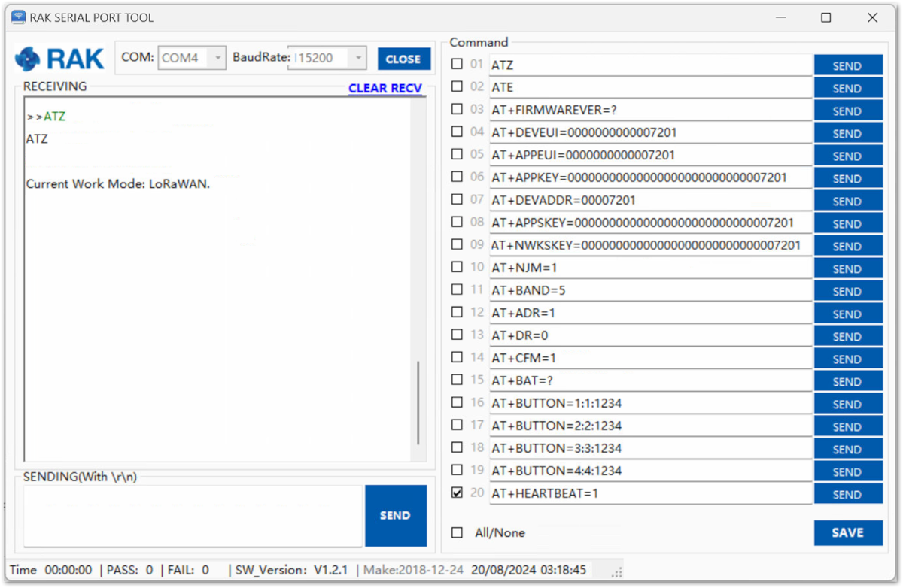
Task: Send the AT+APPSKEY command
Action: 848,223
